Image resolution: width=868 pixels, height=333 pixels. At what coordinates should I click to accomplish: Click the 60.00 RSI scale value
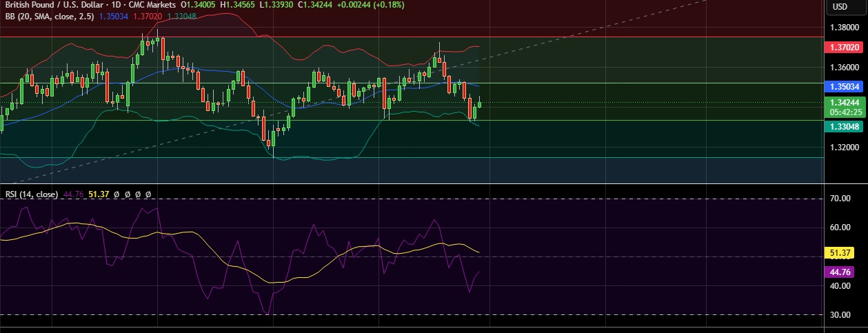pyautogui.click(x=841, y=228)
